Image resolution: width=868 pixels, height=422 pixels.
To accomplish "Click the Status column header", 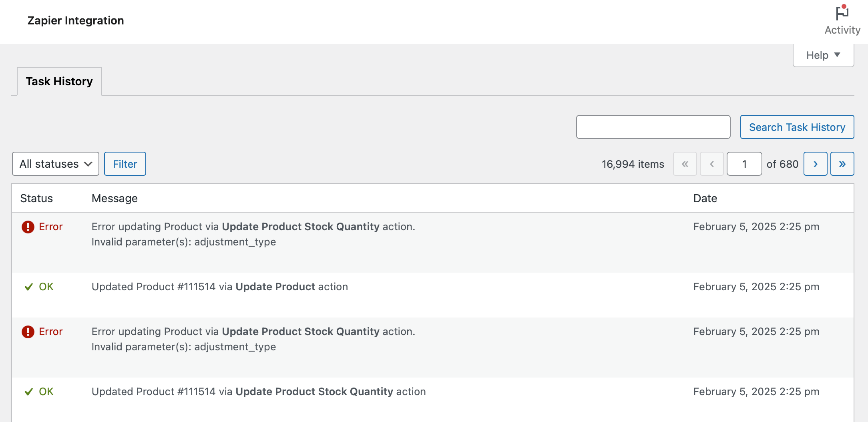I will point(36,199).
